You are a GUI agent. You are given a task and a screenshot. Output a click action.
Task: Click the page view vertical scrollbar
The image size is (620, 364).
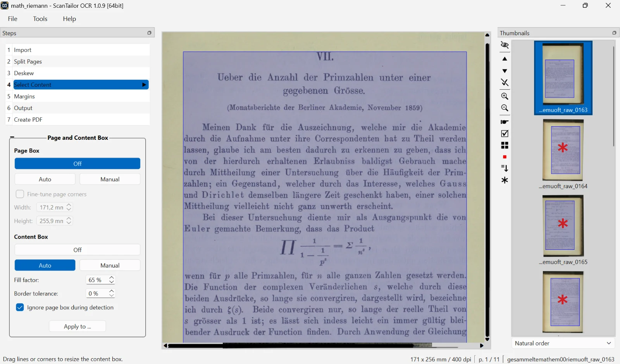coord(487,188)
